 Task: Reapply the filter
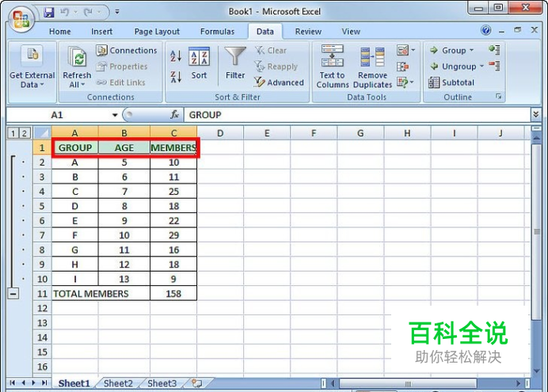pos(276,67)
